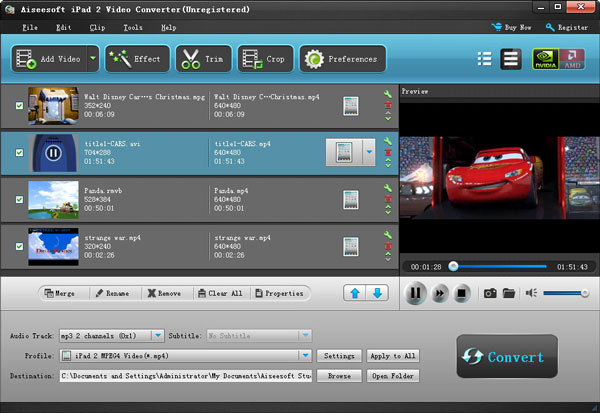Toggle checkbox for strange war.mp4
Screen dimensions: 600x413
pyautogui.click(x=18, y=246)
